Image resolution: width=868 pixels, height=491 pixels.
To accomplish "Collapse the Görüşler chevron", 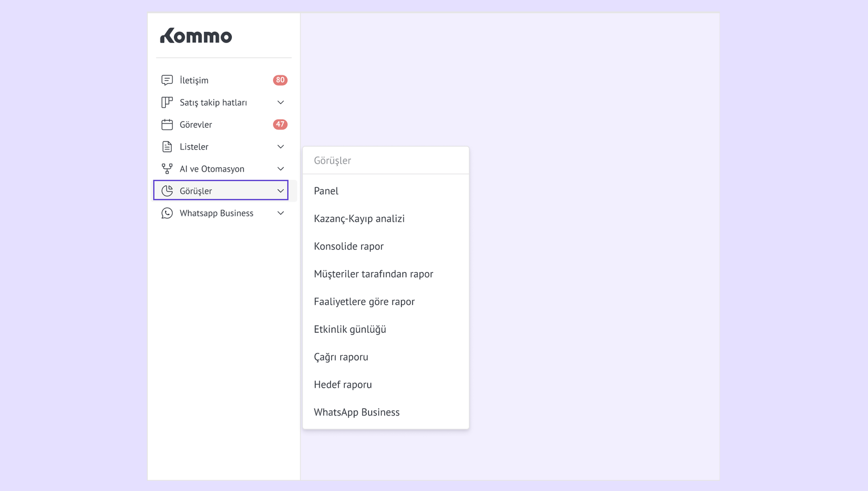I will coord(281,191).
